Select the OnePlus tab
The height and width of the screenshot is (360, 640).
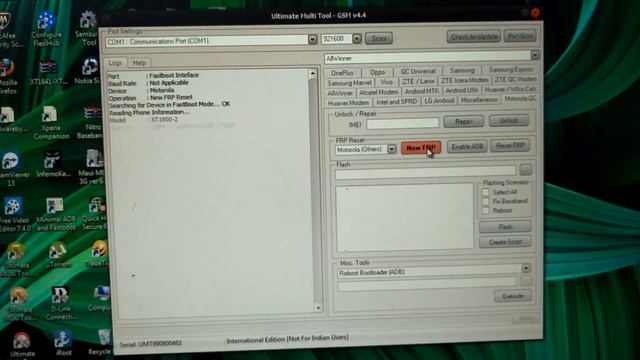(x=342, y=73)
